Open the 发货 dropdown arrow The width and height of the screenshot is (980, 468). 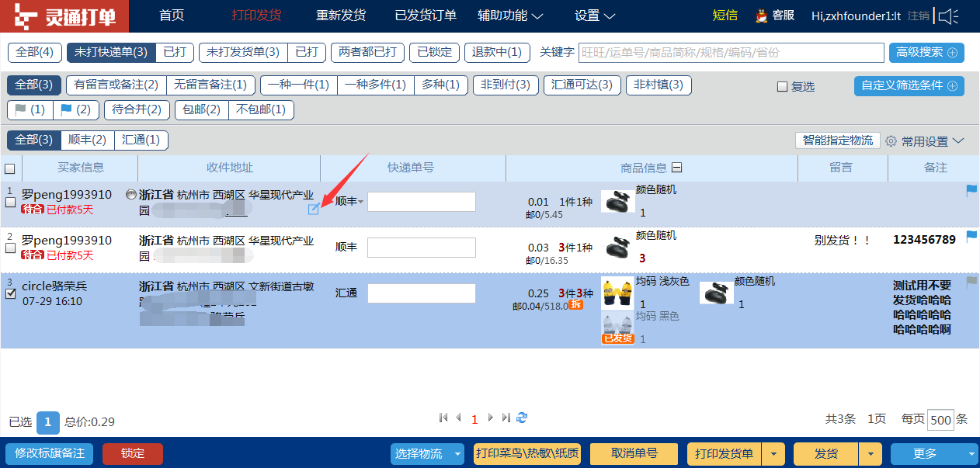point(871,454)
